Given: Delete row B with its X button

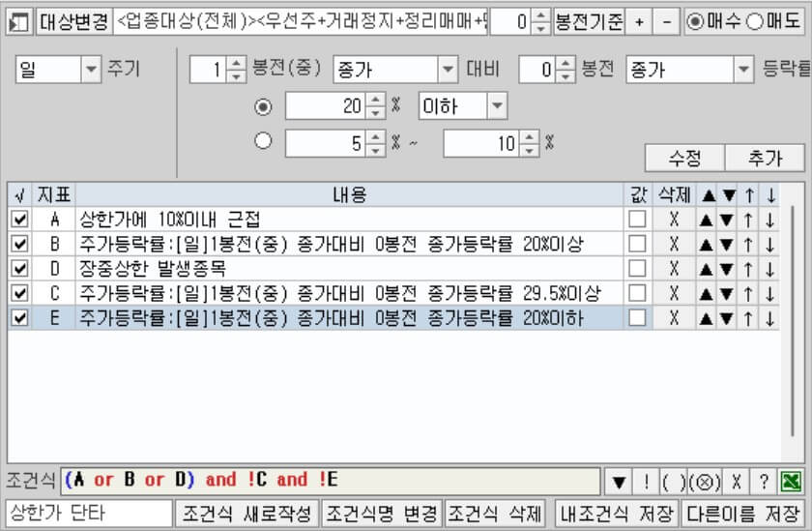Looking at the screenshot, I should point(674,244).
